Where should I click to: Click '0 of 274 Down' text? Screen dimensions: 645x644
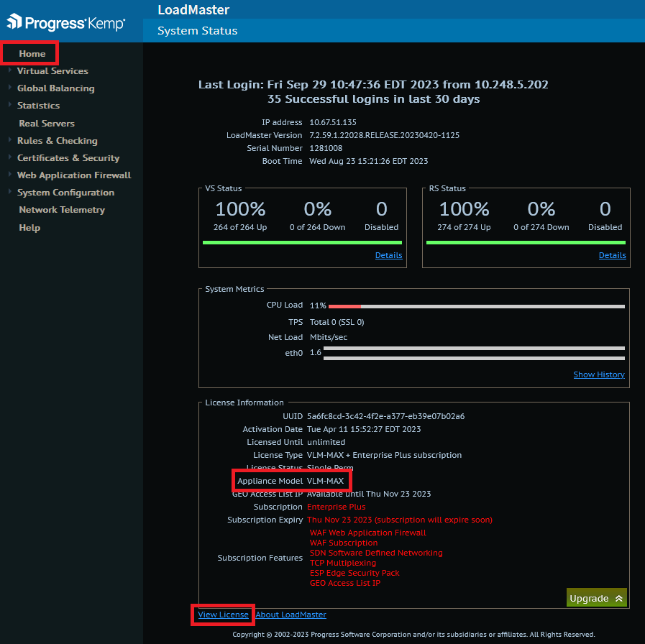(541, 227)
